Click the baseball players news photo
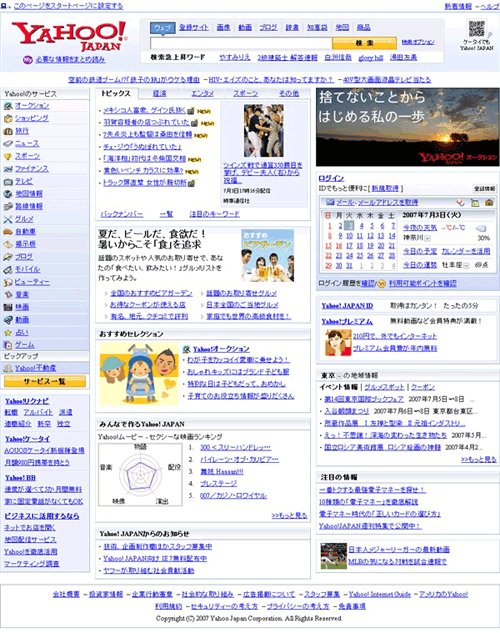This screenshot has width=500, height=633. click(x=264, y=131)
